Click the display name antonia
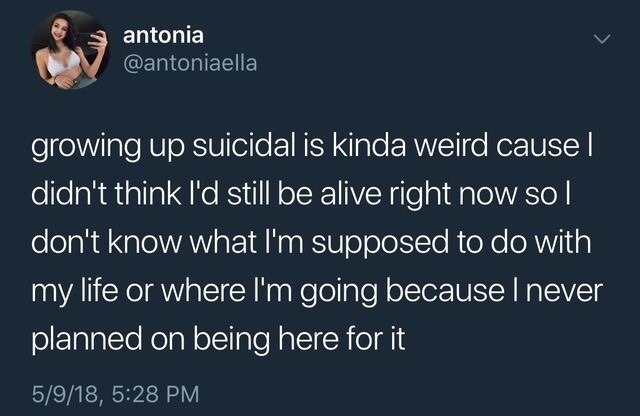Screen dimensions: 640x416 163,35
